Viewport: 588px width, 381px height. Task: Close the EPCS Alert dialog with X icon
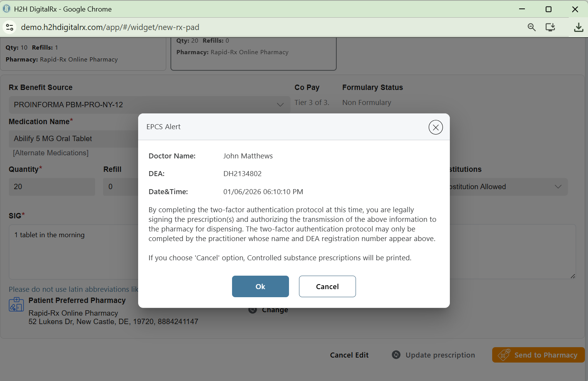(x=436, y=127)
